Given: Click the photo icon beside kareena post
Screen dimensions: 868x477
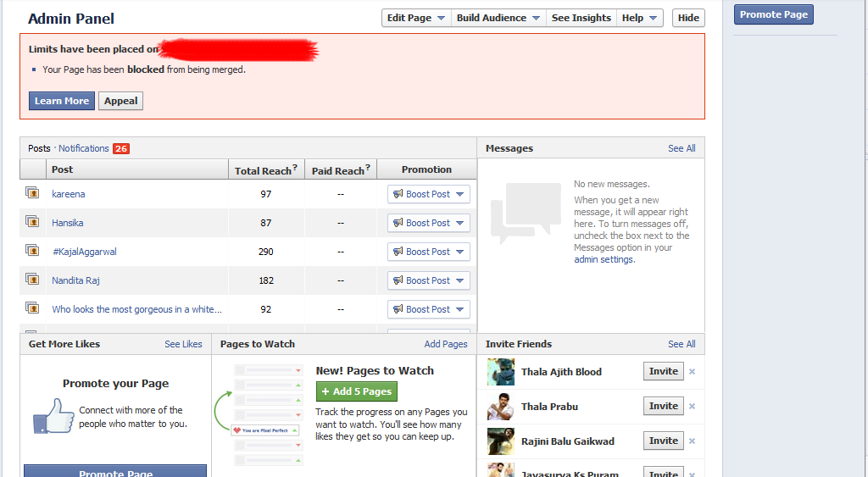Looking at the screenshot, I should coord(32,192).
